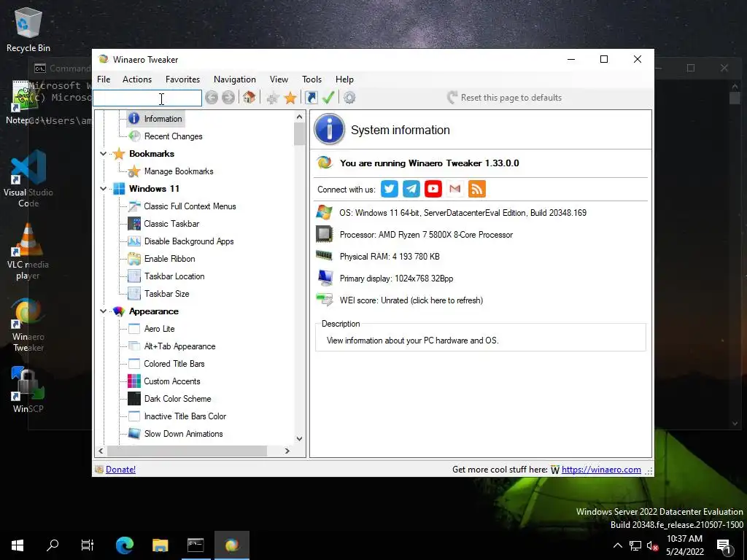Switch to Command Prompt taskbar button
747x560 pixels.
tap(196, 545)
